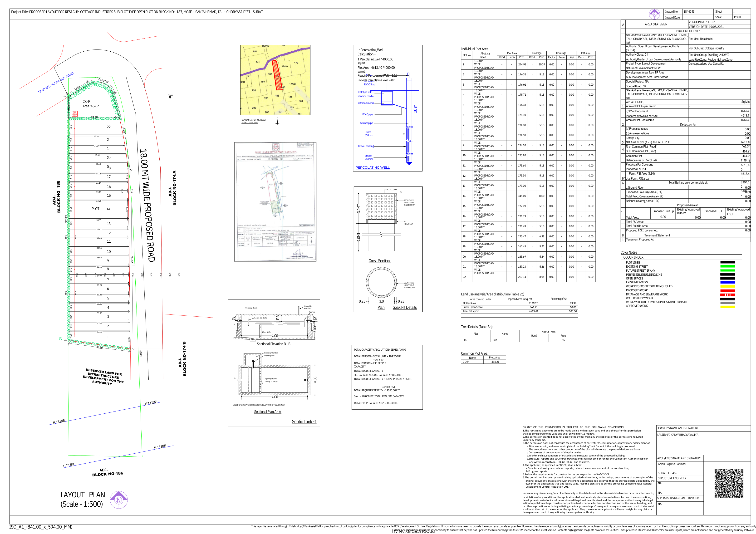Click the Soak Pit Details label
Viewport: 756px width, 534px height.
point(404,308)
